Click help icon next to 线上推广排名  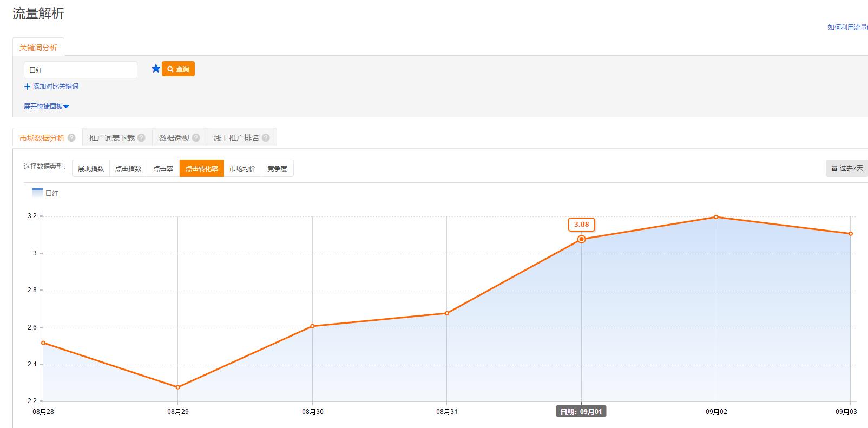tap(266, 138)
